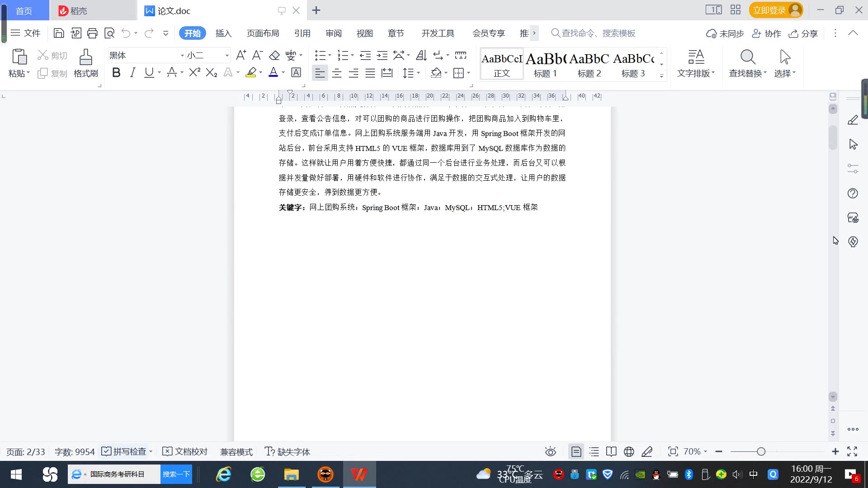Toggle eye protection mode in status bar
This screenshot has height=488, width=868.
pos(550,452)
